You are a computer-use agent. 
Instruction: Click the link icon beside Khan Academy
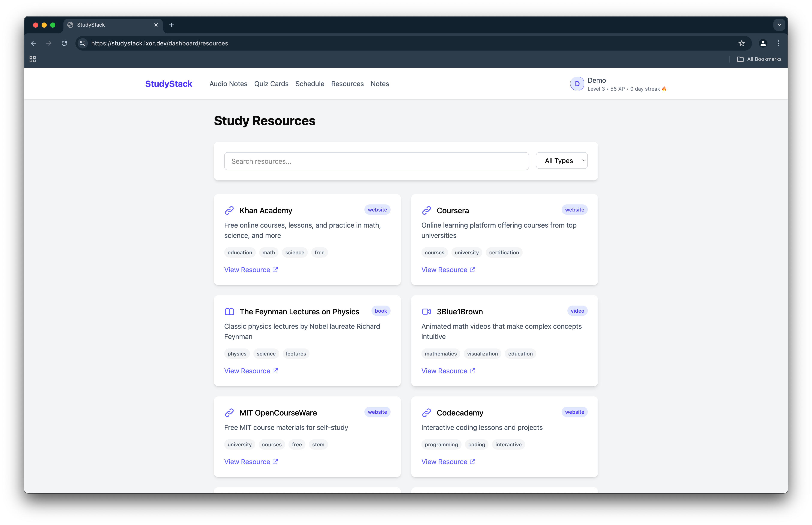(229, 210)
